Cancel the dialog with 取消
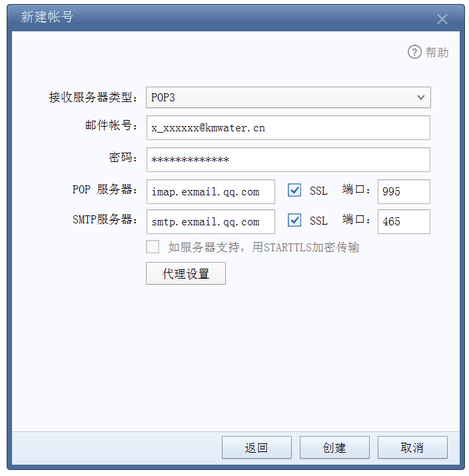The width and height of the screenshot is (469, 476). tap(412, 447)
